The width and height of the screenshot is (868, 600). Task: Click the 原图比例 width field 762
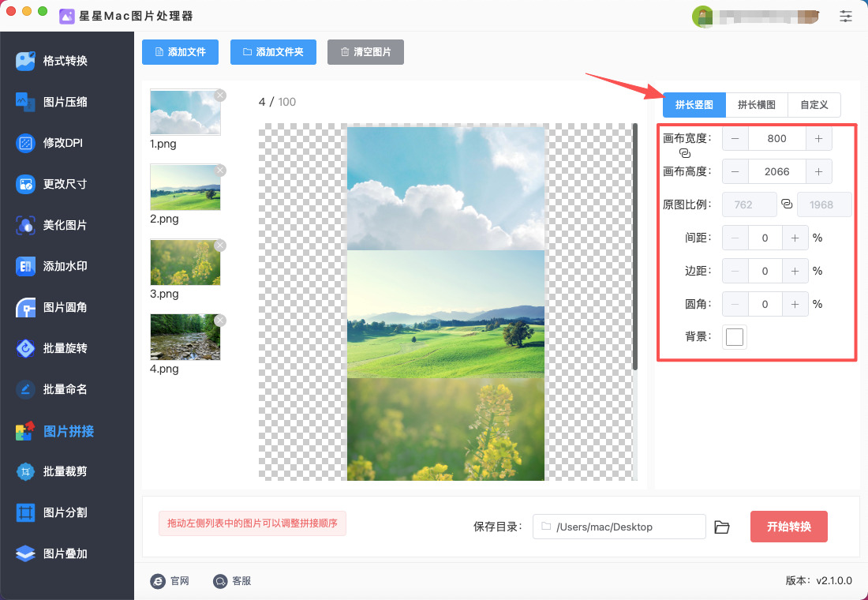pyautogui.click(x=750, y=204)
